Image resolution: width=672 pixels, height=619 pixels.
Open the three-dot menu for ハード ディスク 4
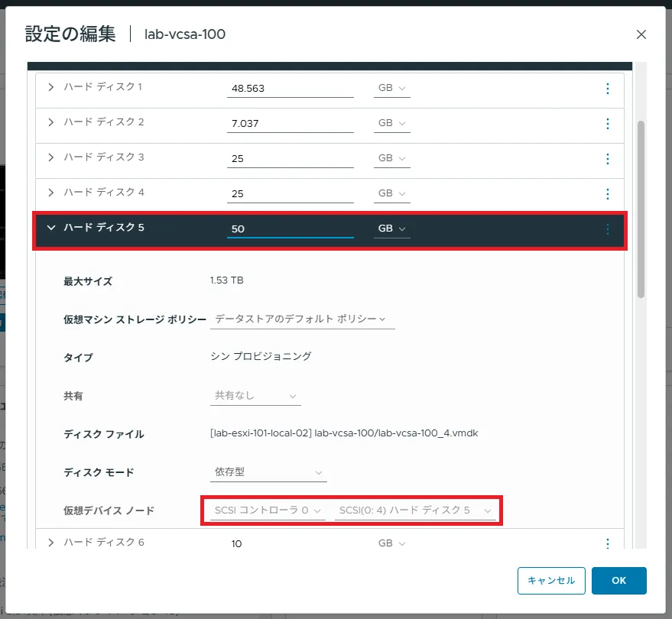pos(608,194)
